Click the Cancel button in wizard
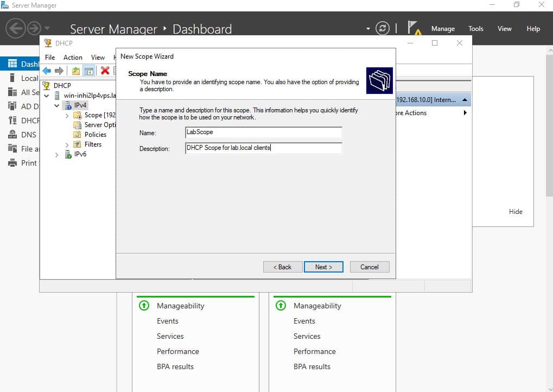Image resolution: width=553 pixels, height=392 pixels. (x=369, y=267)
